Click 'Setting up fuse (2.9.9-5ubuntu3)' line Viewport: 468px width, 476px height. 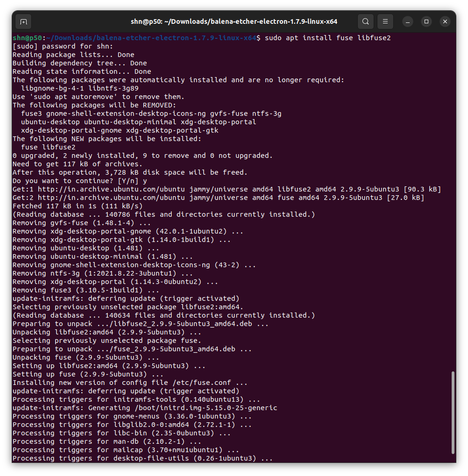pyautogui.click(x=88, y=374)
